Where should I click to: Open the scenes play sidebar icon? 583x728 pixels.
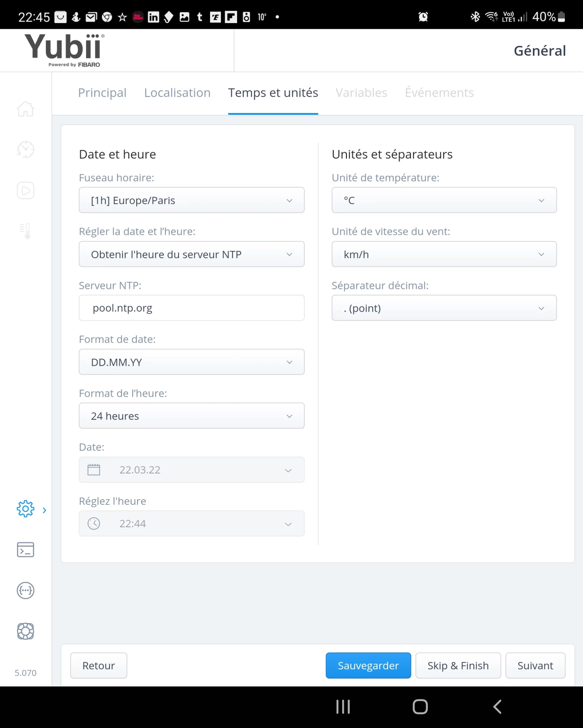(x=26, y=191)
